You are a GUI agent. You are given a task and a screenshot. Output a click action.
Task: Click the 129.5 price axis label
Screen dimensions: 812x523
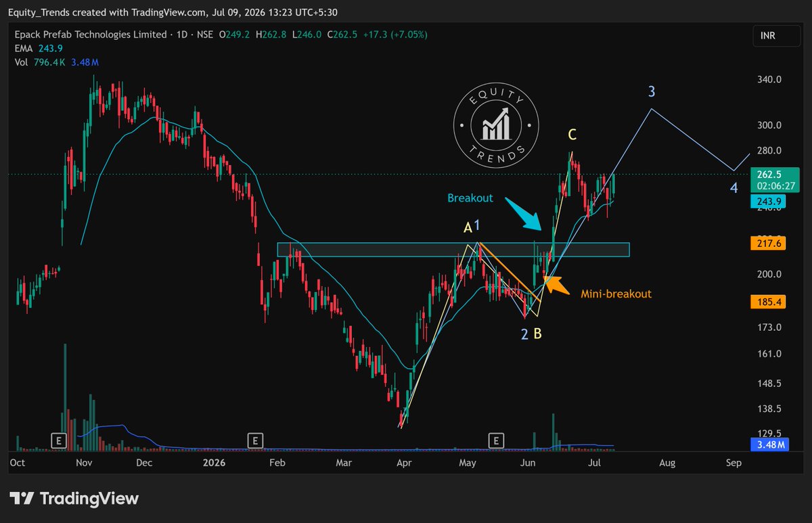[769, 433]
